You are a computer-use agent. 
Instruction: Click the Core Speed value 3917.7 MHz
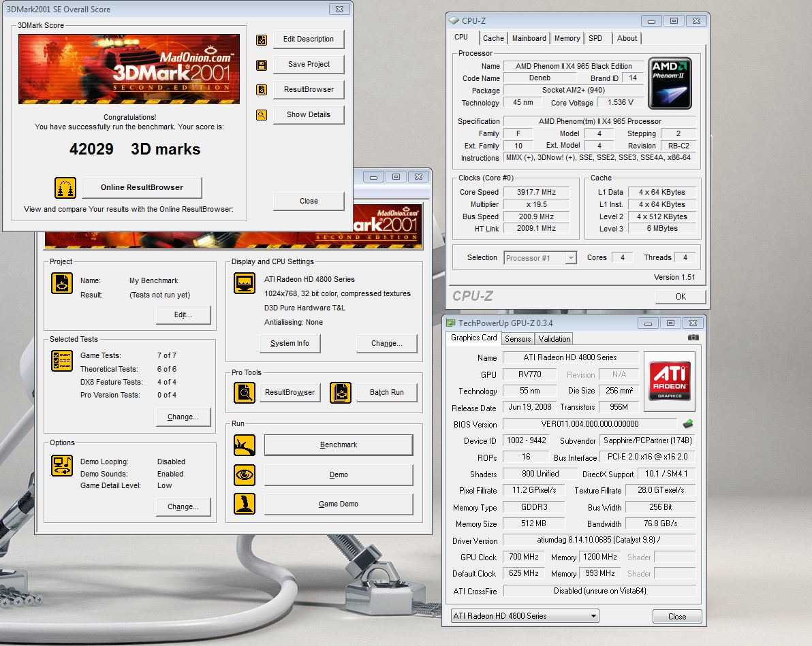[x=536, y=192]
